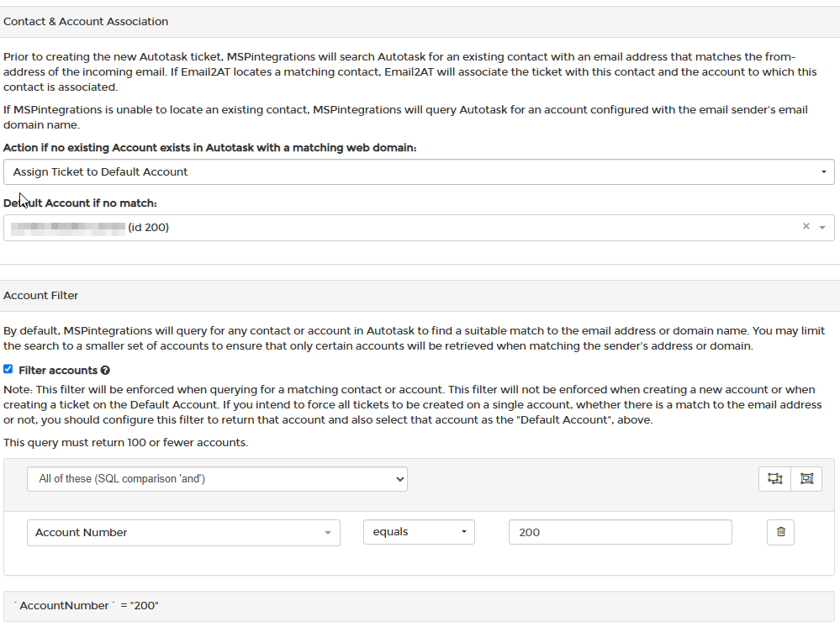Click the add group icon button
Viewport: 840px width, 632px height.
tap(806, 479)
